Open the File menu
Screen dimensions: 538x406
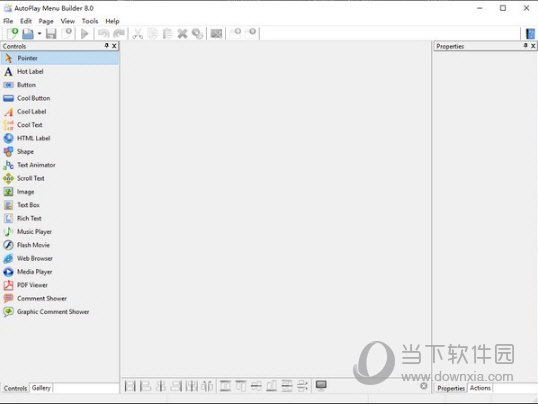[x=8, y=21]
